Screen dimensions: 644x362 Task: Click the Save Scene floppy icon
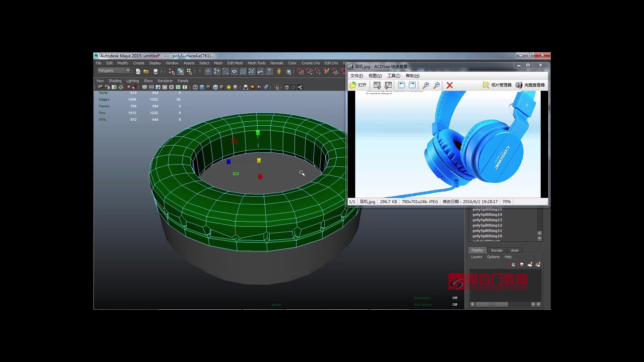(x=155, y=71)
